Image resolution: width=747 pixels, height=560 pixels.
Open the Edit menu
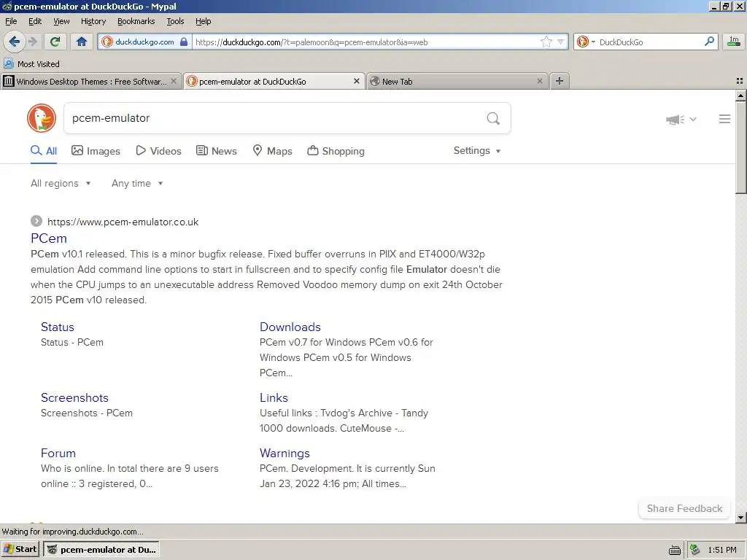click(x=35, y=21)
